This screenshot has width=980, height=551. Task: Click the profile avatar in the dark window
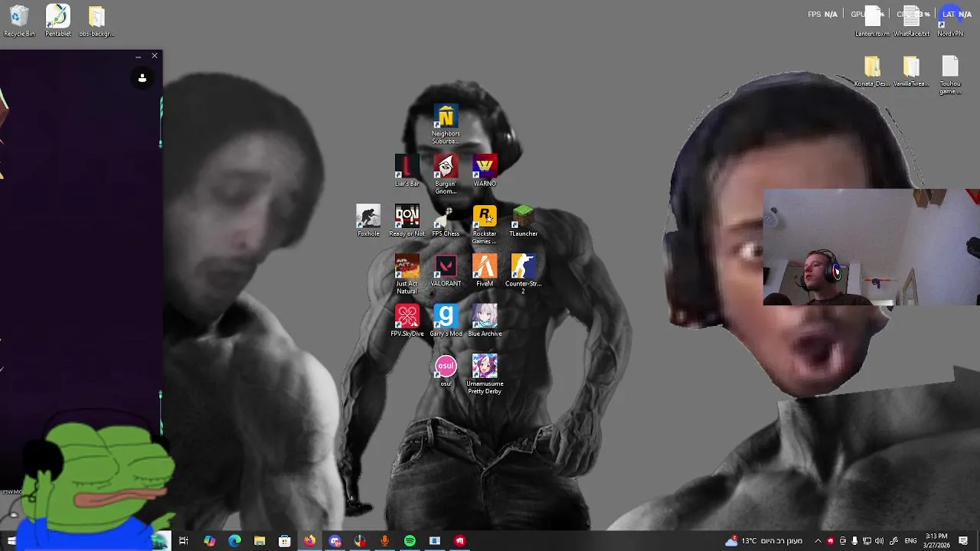point(142,78)
